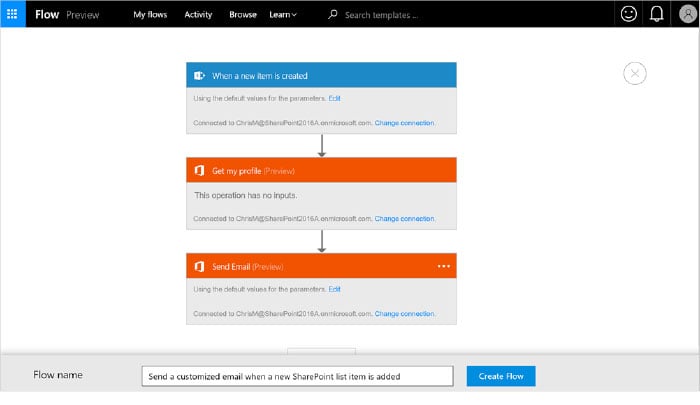Focus the Search templates field

382,15
